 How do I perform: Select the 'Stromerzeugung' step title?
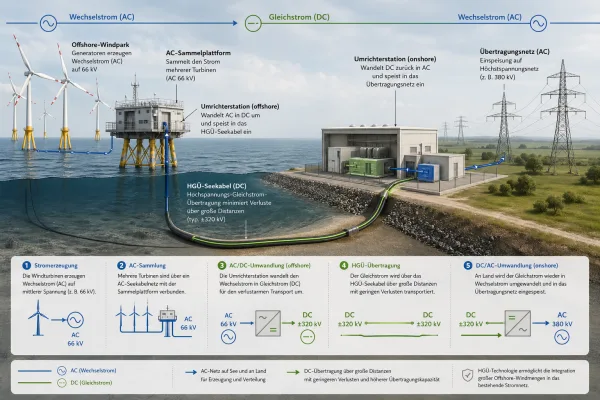pyautogui.click(x=56, y=265)
